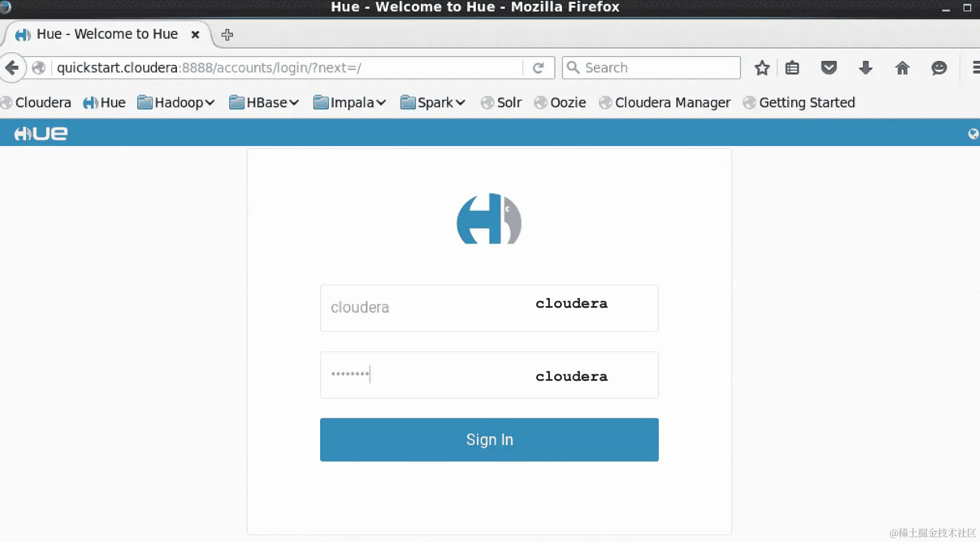The width and height of the screenshot is (980, 542).
Task: Open the bookmarks list icon
Action: [792, 68]
